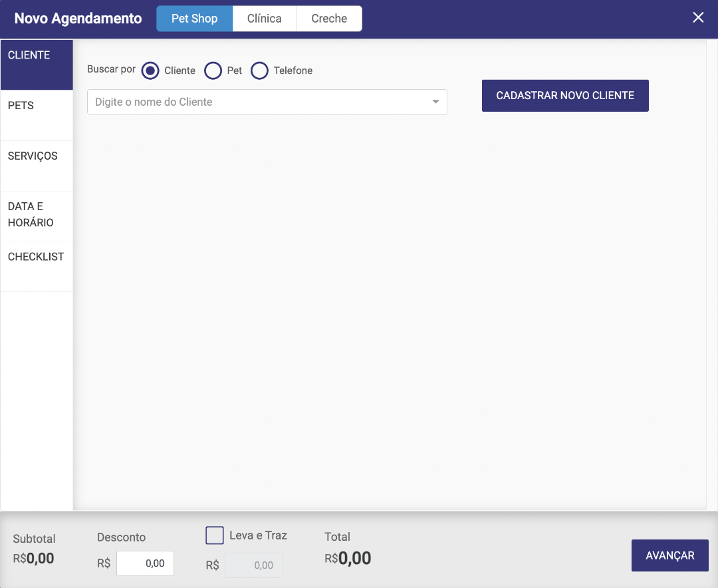Click the 'Digite o nome do Cliente' field
718x588 pixels.
click(259, 102)
